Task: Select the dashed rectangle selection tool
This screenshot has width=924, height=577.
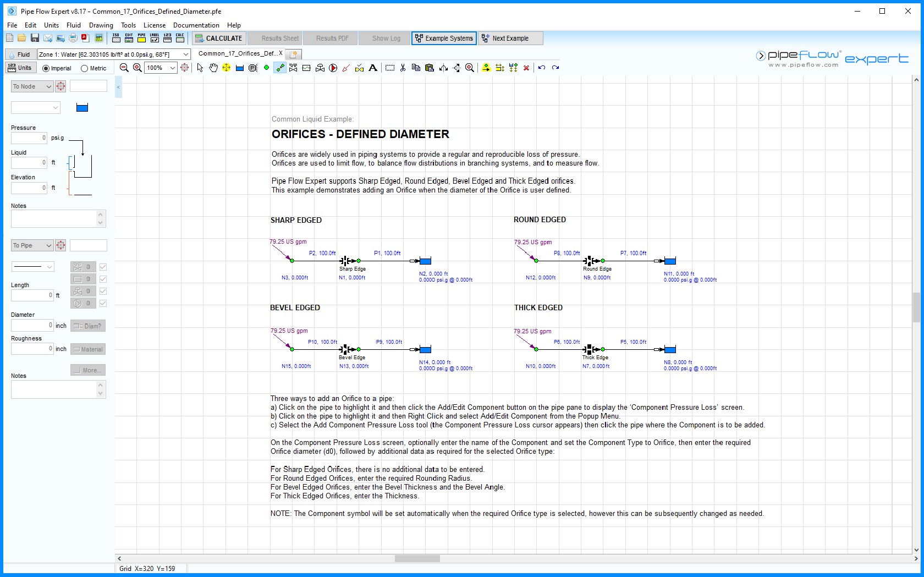Action: tap(390, 68)
